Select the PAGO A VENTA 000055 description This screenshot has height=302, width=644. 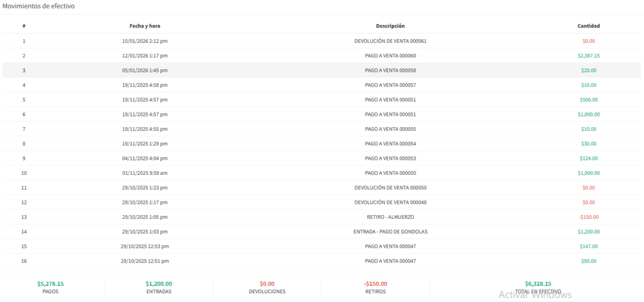[x=390, y=129]
